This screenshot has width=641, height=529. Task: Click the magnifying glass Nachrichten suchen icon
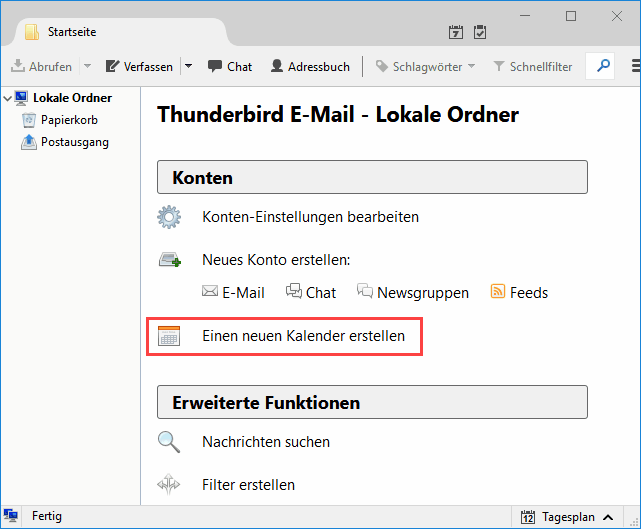[x=169, y=442]
